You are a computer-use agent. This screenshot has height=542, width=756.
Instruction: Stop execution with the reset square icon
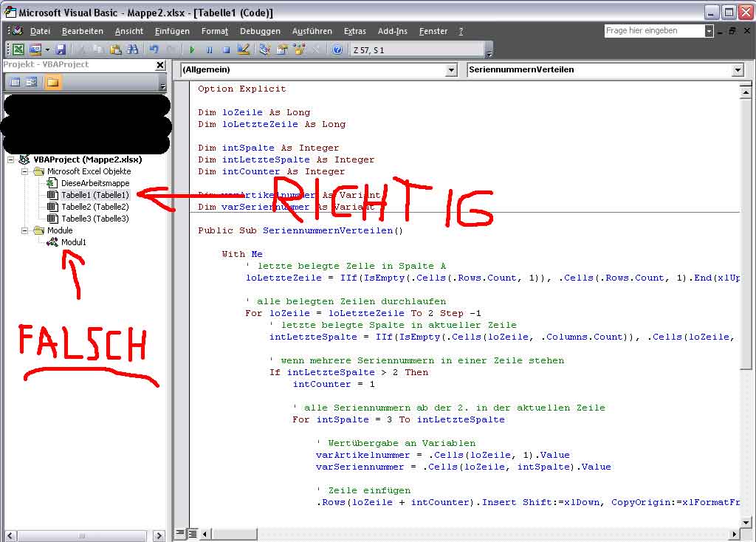(226, 49)
